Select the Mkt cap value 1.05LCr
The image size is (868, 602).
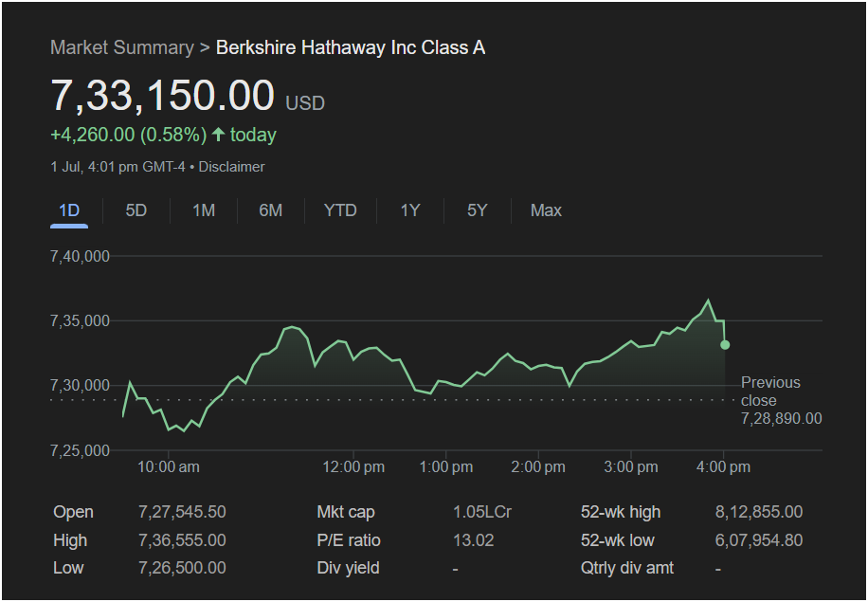[x=482, y=512]
